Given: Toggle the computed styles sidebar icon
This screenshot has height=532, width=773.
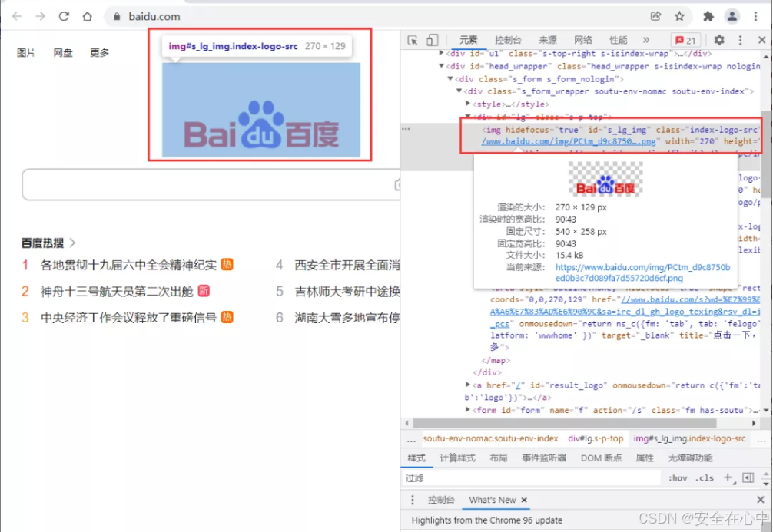Looking at the screenshot, I should [748, 477].
